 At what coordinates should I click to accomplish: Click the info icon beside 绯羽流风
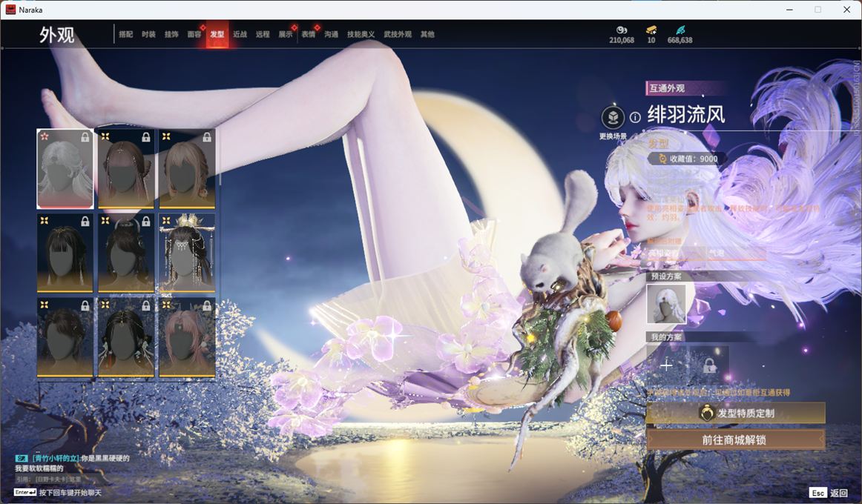tap(635, 117)
